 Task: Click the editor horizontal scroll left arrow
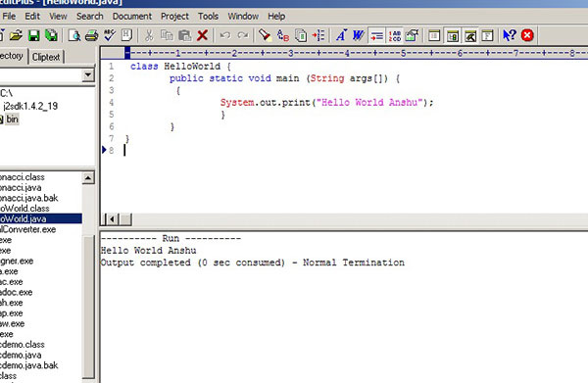112,218
